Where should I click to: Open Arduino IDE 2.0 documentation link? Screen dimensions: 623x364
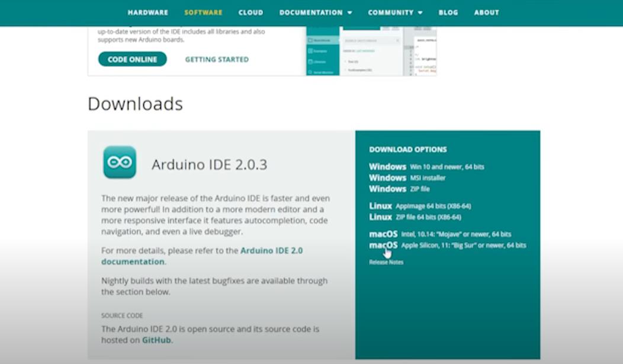pos(202,256)
